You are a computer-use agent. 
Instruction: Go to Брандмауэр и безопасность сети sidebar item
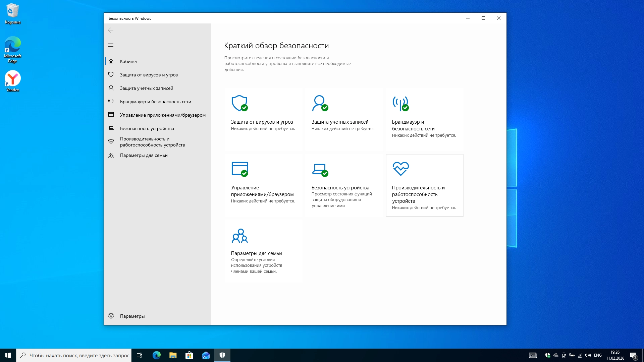(x=155, y=102)
